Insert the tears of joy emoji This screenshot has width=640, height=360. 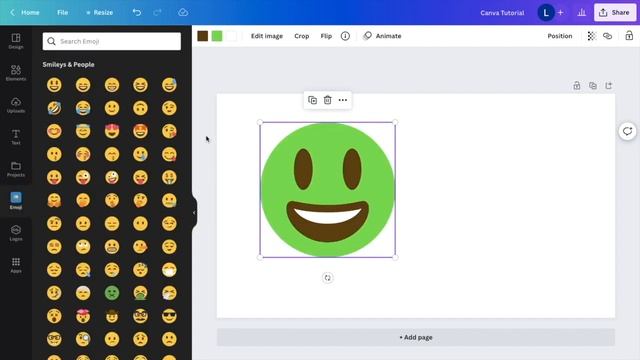83,108
